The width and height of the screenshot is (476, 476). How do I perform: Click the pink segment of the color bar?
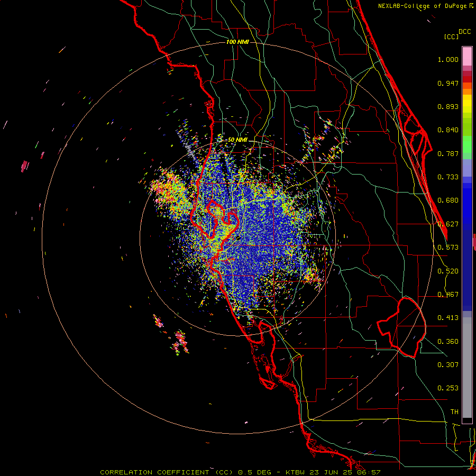(x=467, y=57)
